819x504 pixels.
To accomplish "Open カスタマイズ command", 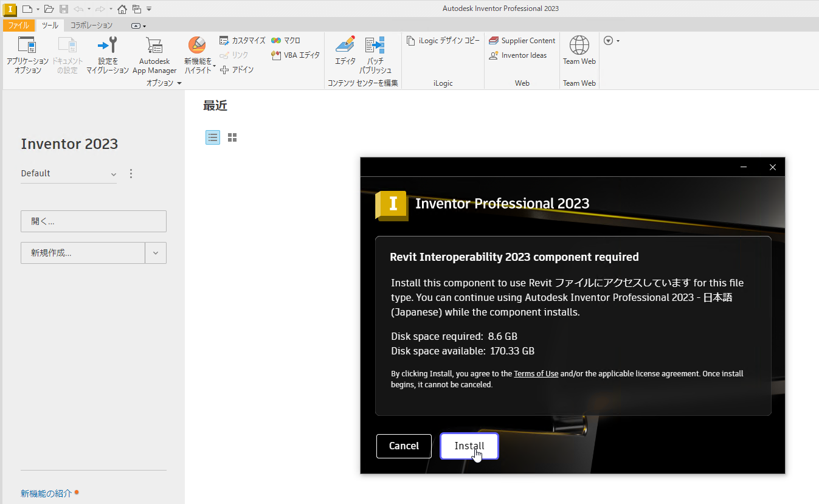I will pyautogui.click(x=243, y=41).
